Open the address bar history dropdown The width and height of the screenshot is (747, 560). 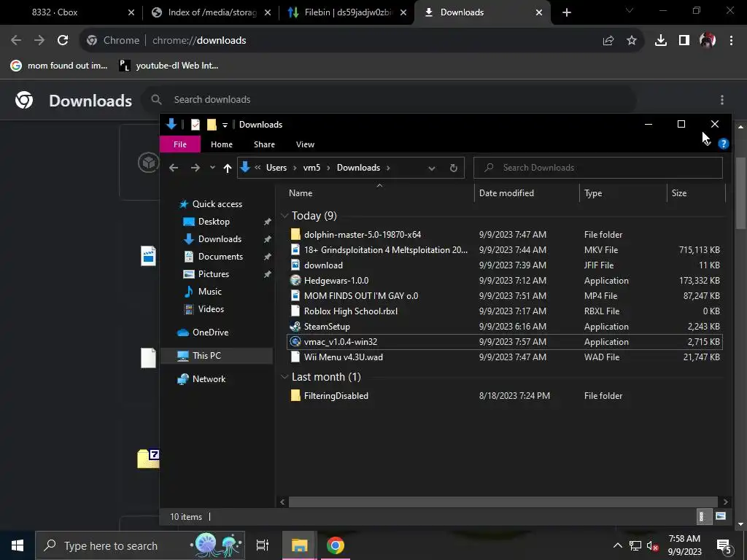pos(432,168)
